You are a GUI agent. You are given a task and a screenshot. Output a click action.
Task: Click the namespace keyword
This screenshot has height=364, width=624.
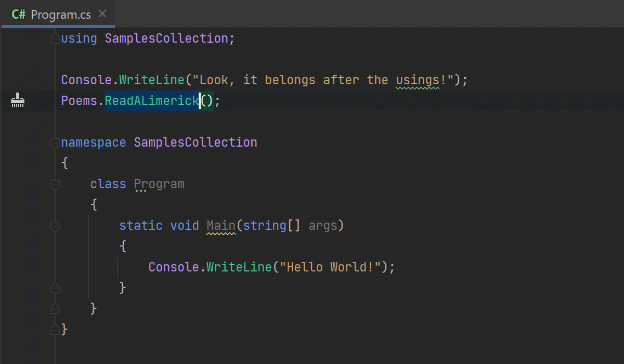[x=94, y=142]
